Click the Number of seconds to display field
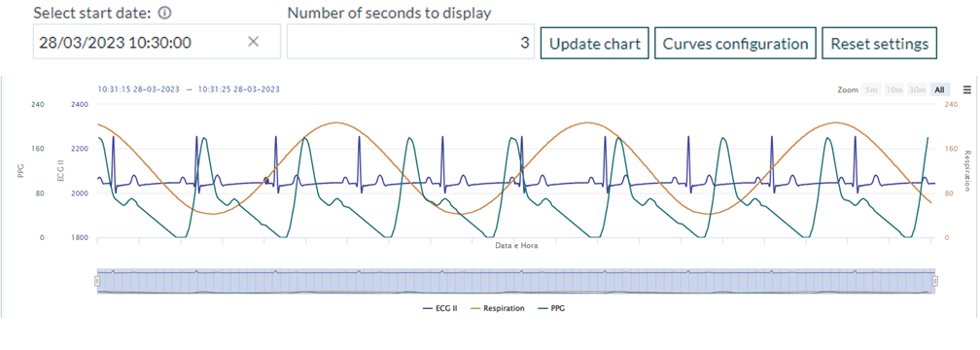 [x=410, y=42]
